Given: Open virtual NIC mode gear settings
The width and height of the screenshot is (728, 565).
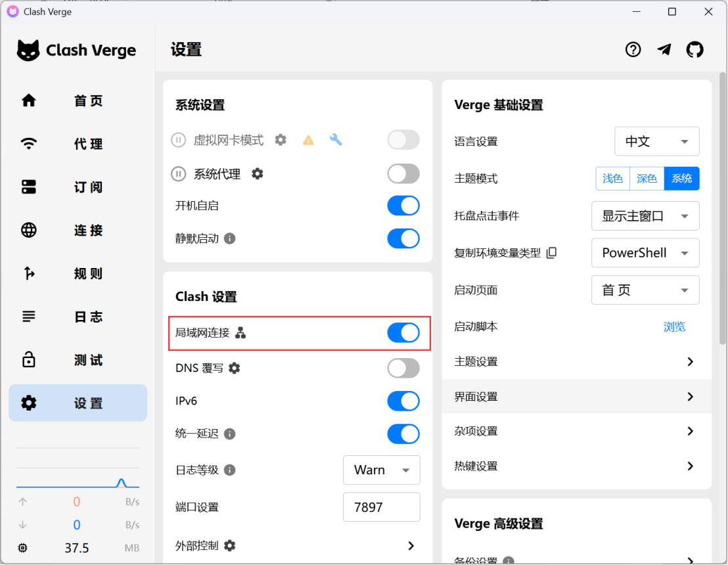Looking at the screenshot, I should tap(281, 139).
